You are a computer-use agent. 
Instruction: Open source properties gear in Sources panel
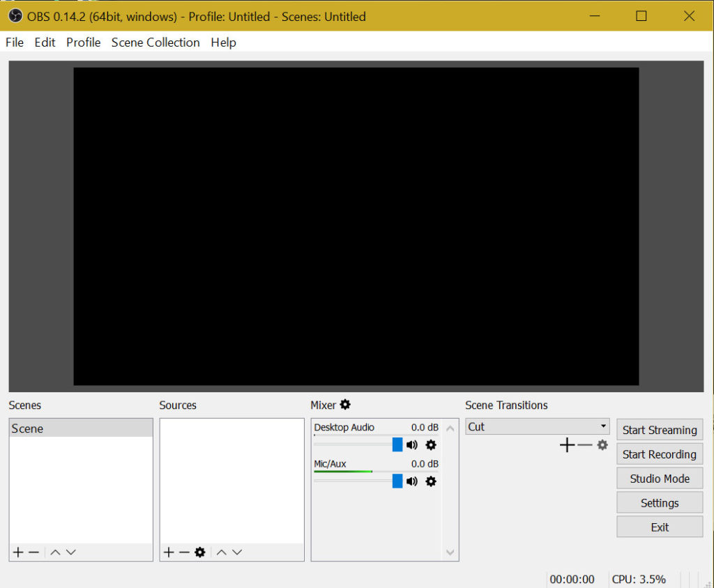tap(200, 552)
